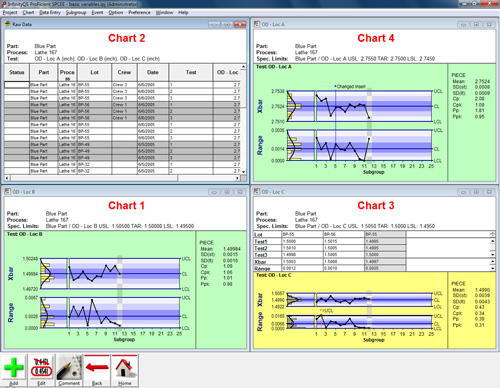Click the 'Chart 2' heading text
Image resolution: width=500 pixels, height=388 pixels.
click(x=127, y=38)
